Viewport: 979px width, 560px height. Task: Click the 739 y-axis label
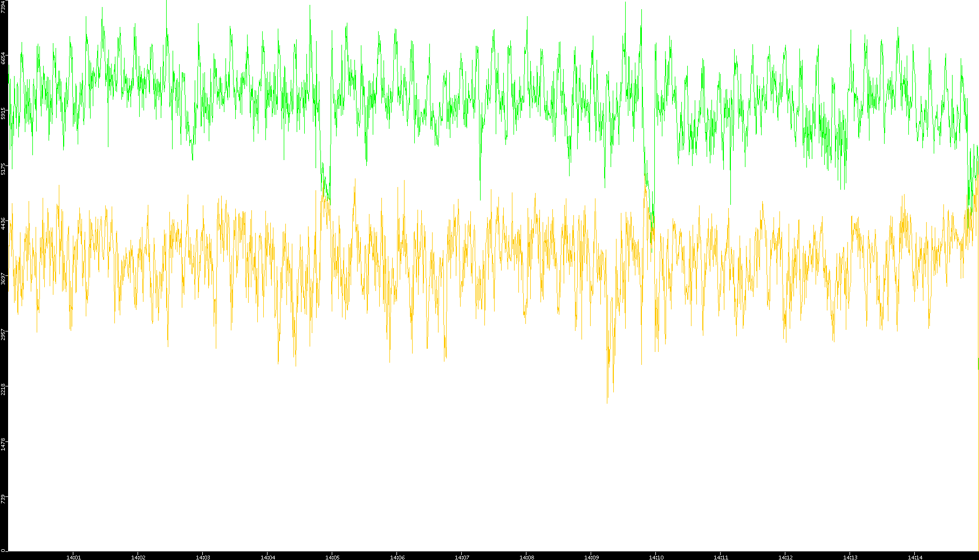point(4,499)
